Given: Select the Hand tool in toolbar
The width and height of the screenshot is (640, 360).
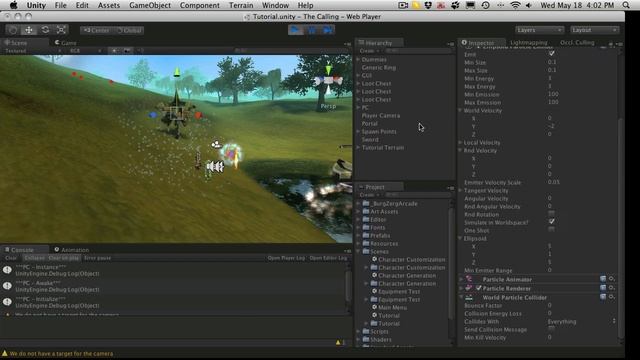Looking at the screenshot, I should 13,30.
